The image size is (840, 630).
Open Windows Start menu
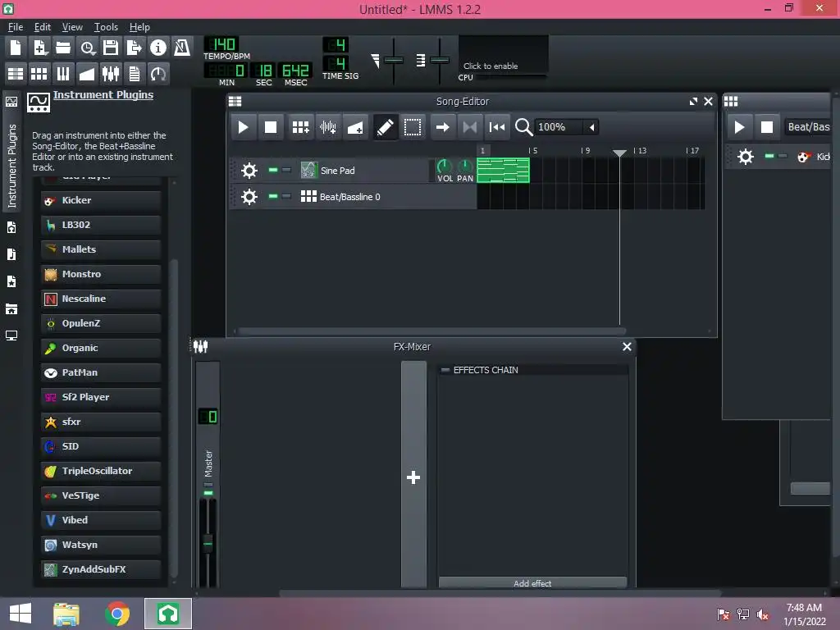21,614
